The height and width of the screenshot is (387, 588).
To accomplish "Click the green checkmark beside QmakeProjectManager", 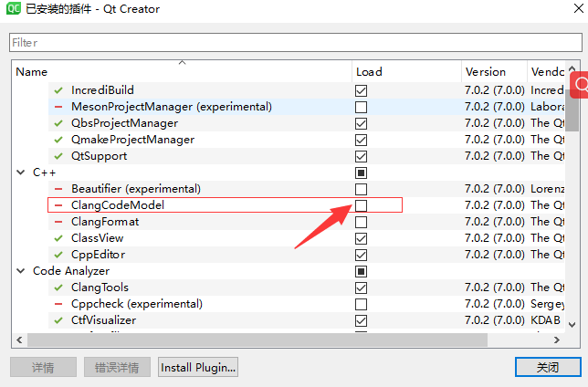I will click(x=58, y=140).
